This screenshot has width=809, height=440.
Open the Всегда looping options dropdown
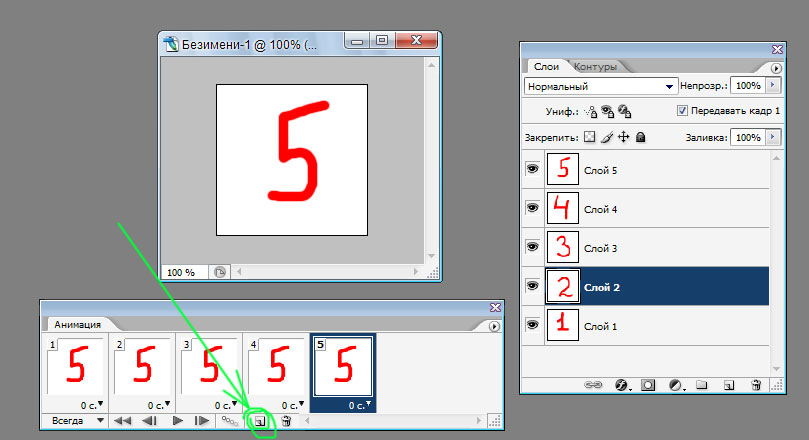point(78,421)
